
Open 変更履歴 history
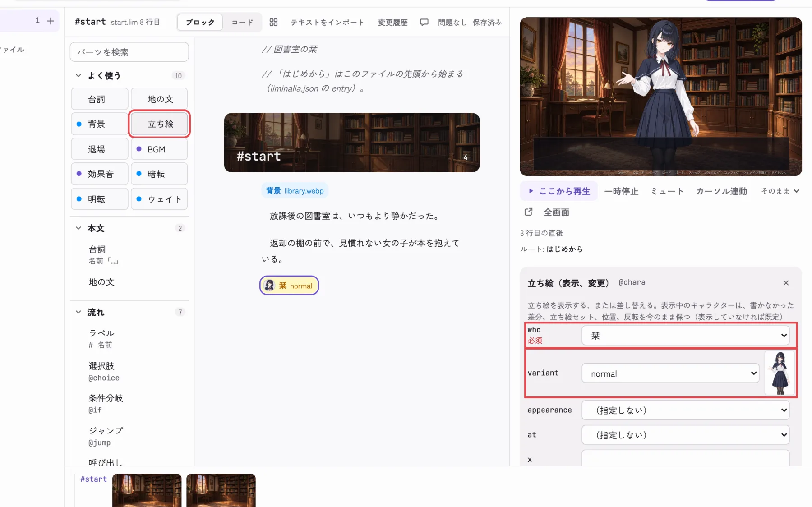392,22
